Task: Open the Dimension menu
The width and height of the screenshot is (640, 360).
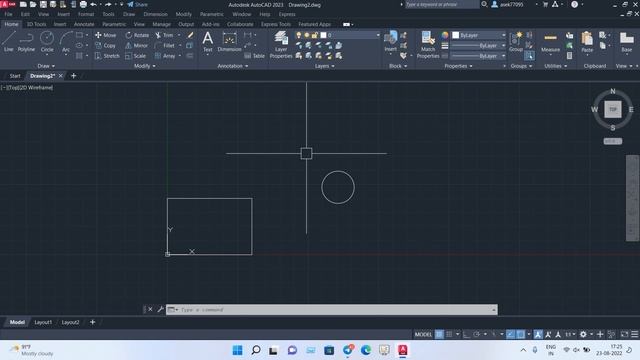Action: click(x=155, y=14)
